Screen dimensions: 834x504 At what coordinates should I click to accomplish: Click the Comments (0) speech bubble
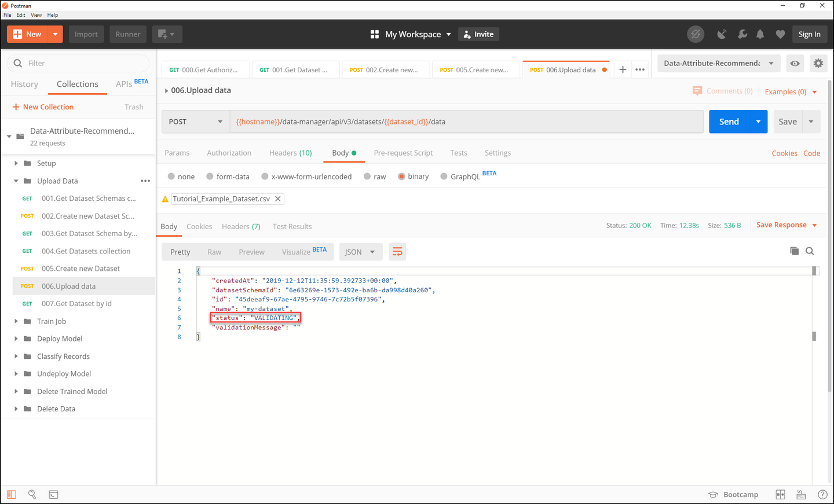tap(697, 91)
